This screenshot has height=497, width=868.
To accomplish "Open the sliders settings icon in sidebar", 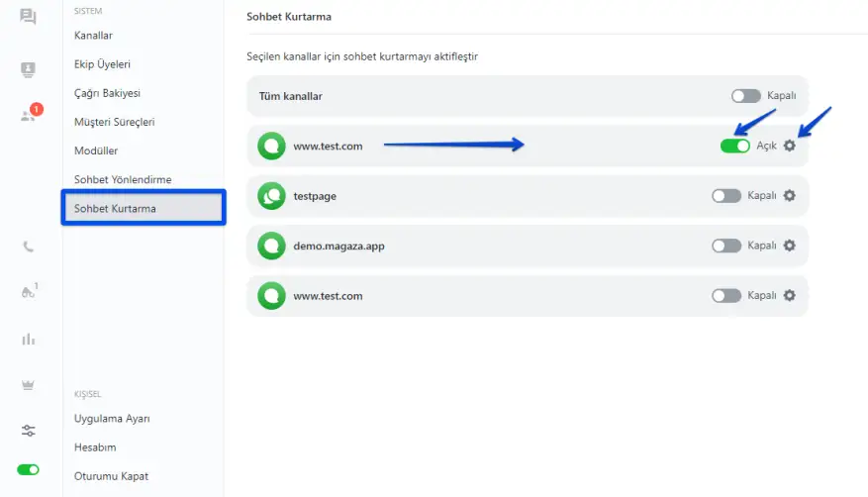I will (28, 431).
